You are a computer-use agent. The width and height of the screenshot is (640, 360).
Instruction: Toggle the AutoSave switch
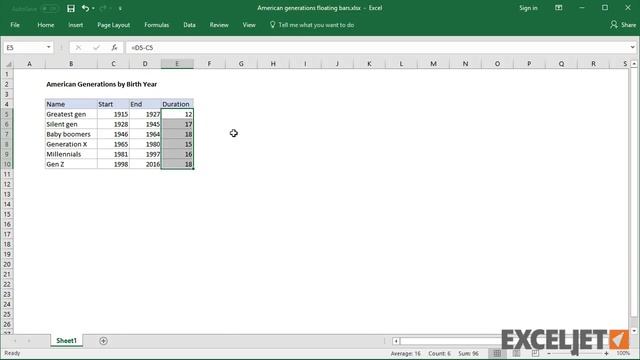coord(49,8)
